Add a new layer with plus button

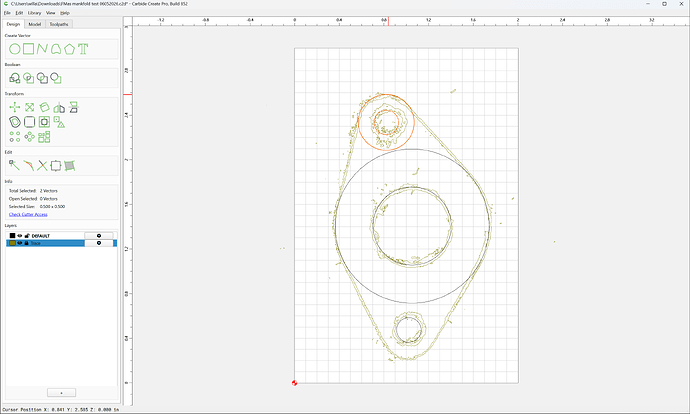coord(61,392)
